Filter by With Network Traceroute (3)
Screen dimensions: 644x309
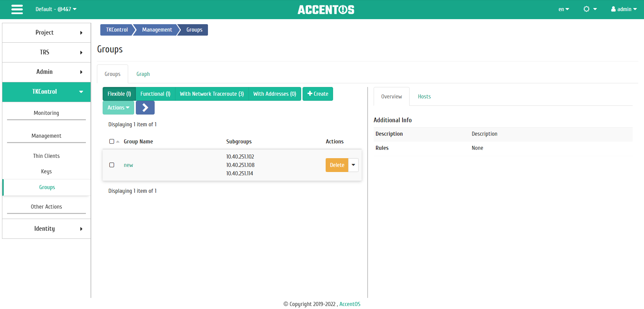point(212,94)
